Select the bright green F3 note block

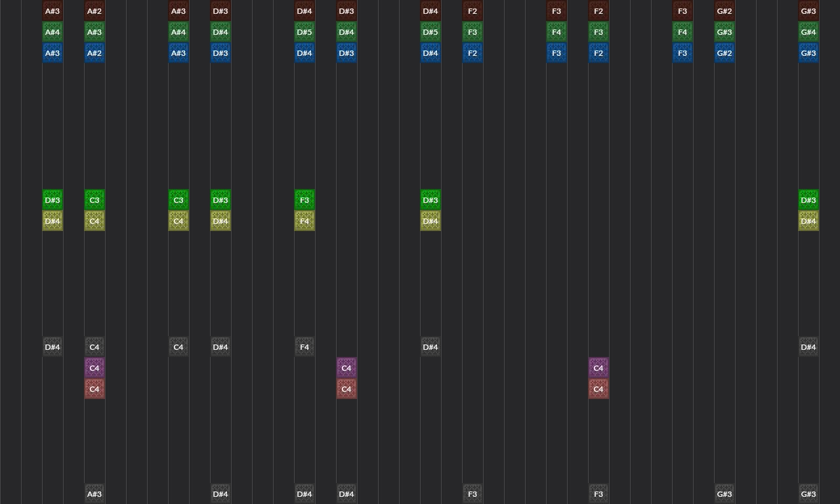pyautogui.click(x=304, y=200)
